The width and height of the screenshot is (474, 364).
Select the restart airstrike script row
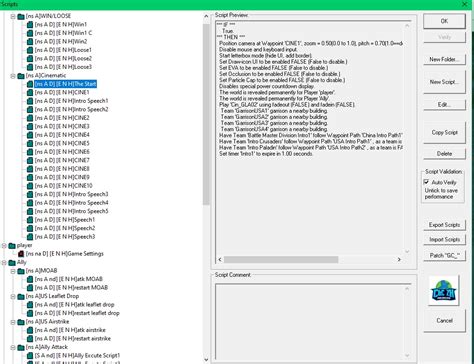72,339
